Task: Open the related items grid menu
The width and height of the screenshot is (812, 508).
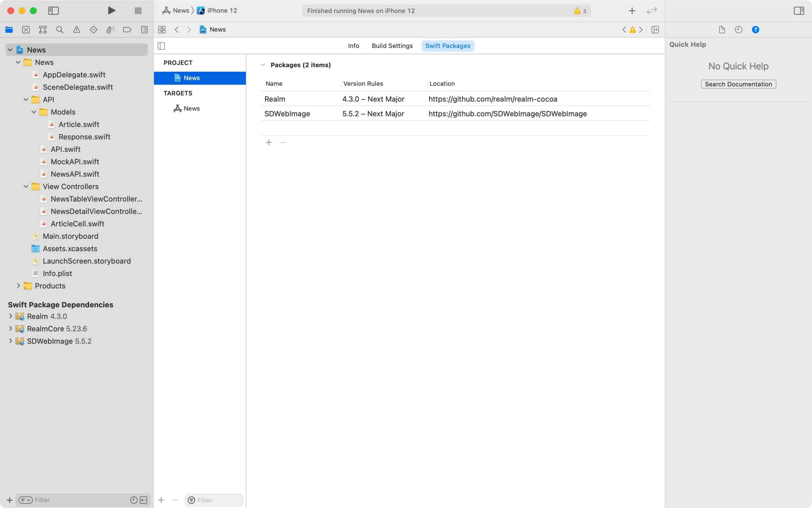Action: pyautogui.click(x=162, y=30)
